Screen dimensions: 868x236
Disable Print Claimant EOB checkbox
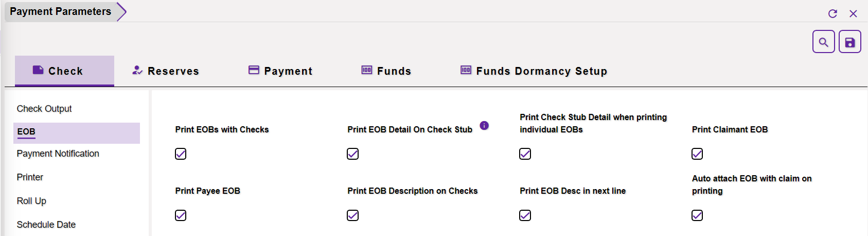(x=697, y=154)
